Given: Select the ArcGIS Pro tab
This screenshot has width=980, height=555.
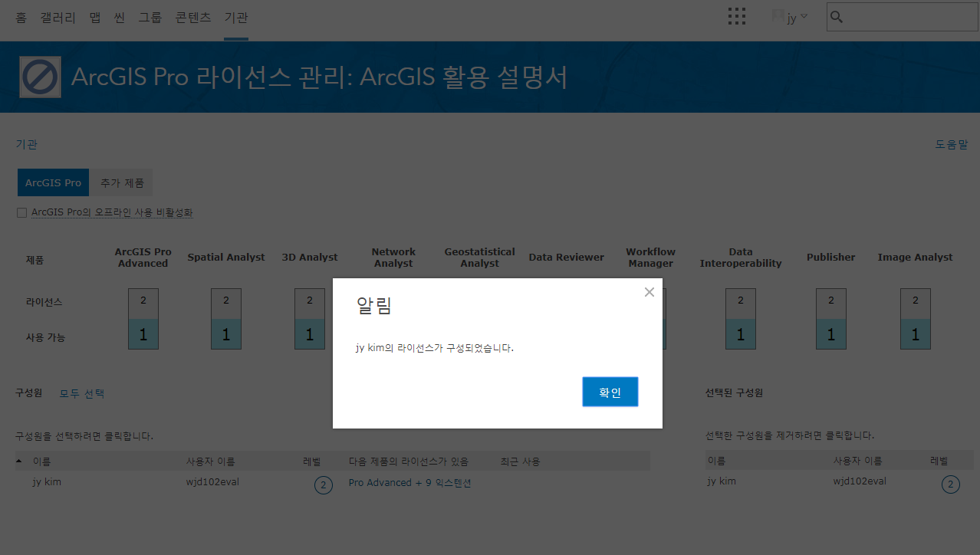Looking at the screenshot, I should pos(53,183).
